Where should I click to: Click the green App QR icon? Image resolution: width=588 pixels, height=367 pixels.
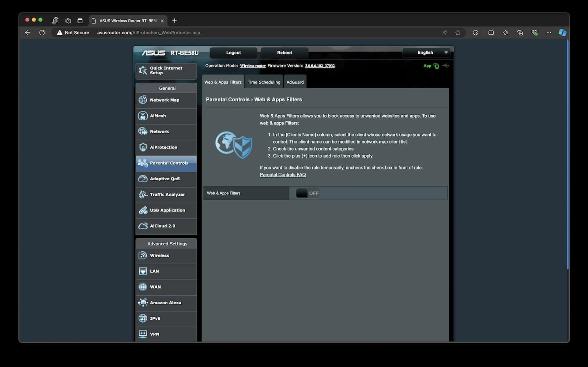coord(436,66)
